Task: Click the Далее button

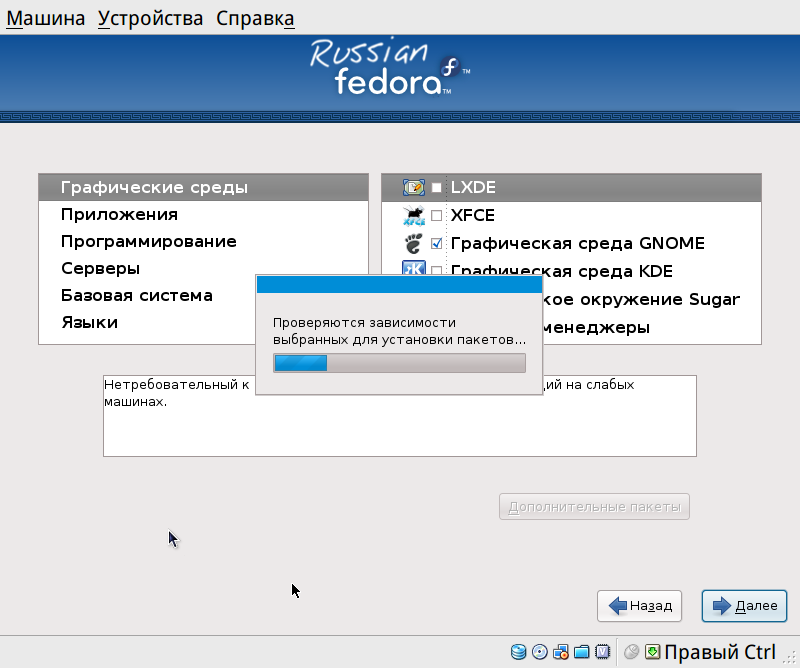Action: (744, 606)
